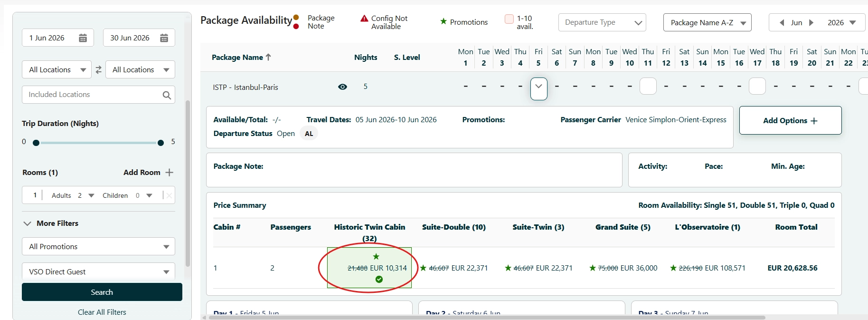Open the Departure Type dropdown

point(602,22)
